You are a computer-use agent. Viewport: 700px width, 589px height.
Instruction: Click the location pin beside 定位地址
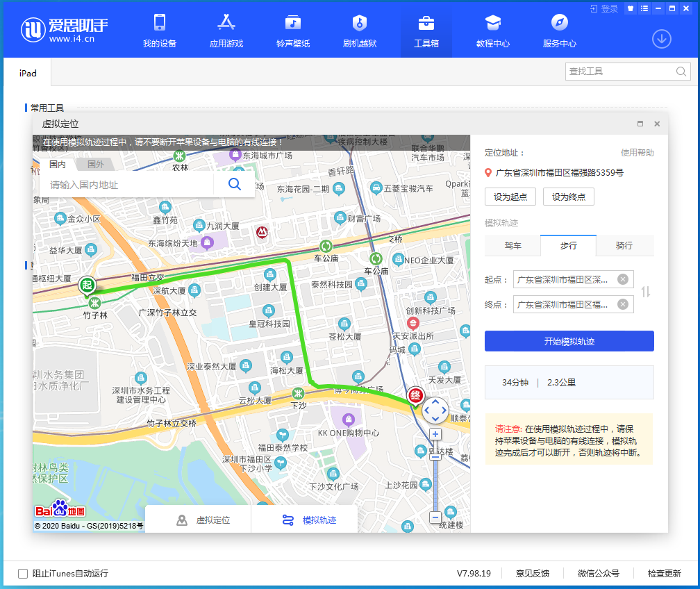[488, 173]
